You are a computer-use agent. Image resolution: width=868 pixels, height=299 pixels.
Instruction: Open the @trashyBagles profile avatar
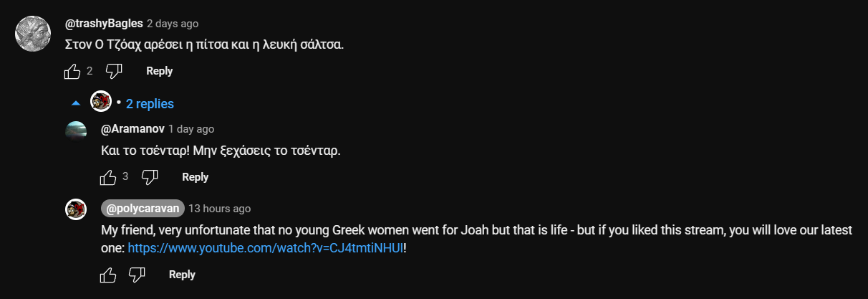tap(30, 32)
